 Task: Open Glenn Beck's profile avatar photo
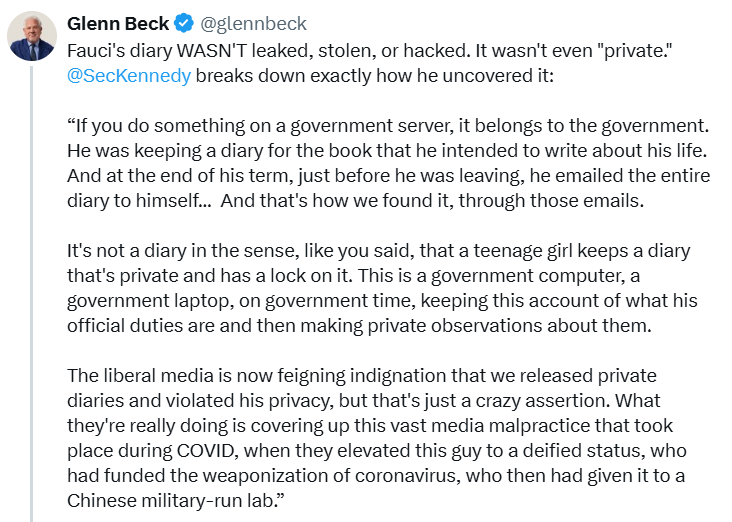click(32, 36)
